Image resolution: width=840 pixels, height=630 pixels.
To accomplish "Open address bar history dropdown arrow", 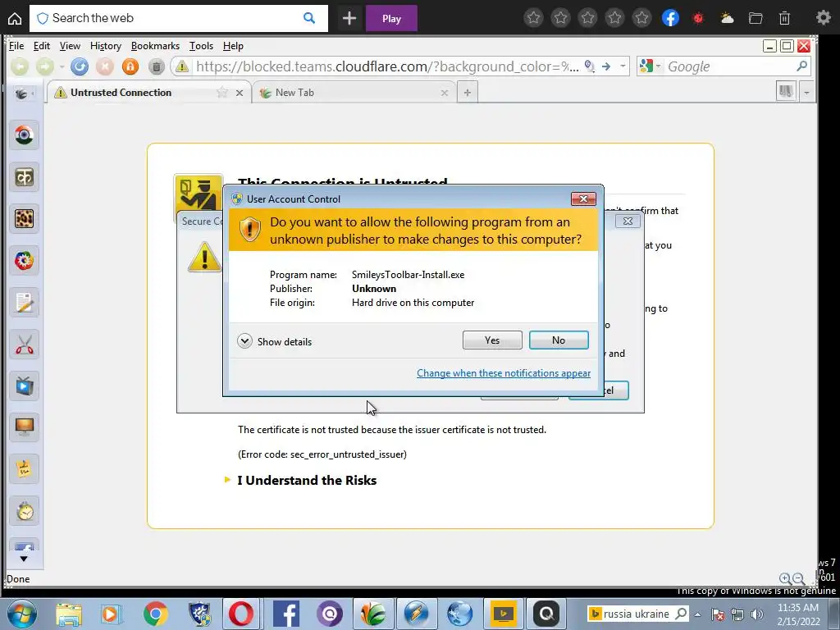I will pyautogui.click(x=623, y=66).
